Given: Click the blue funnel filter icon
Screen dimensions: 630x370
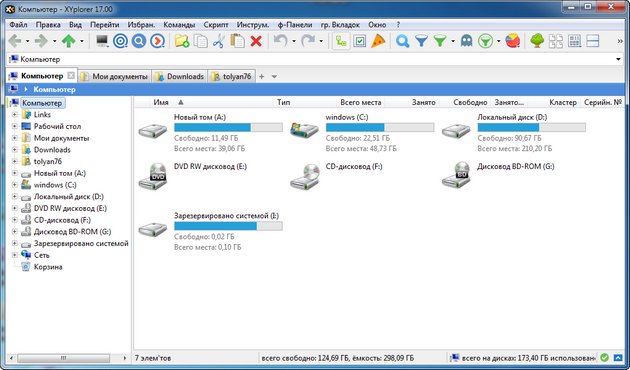Looking at the screenshot, I should (421, 41).
